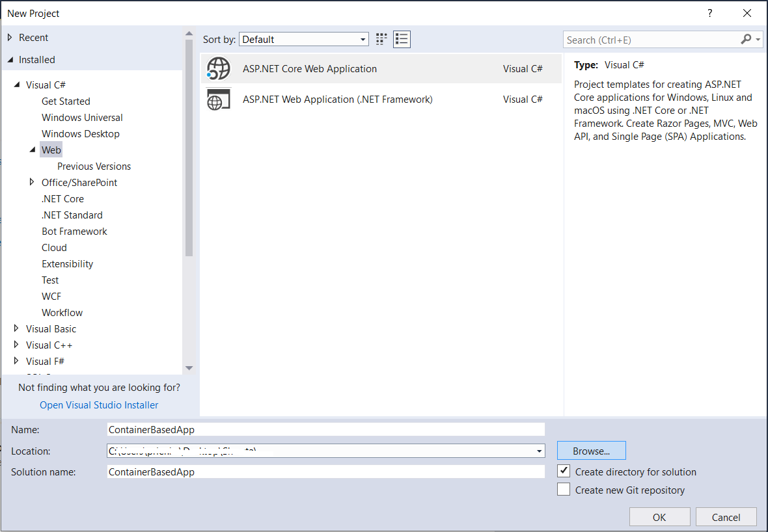This screenshot has height=532, width=768.
Task: Select the Recent heading
Action: [x=33, y=37]
